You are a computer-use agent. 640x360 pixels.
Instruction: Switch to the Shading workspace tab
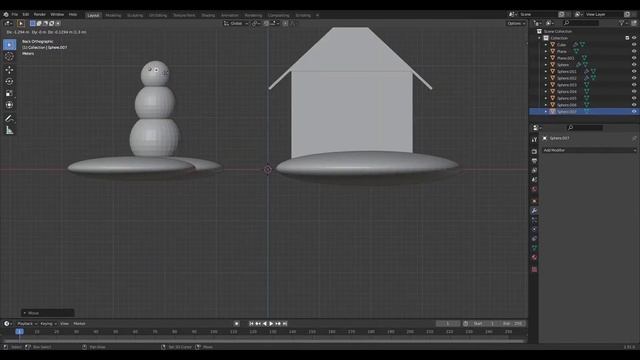point(208,16)
